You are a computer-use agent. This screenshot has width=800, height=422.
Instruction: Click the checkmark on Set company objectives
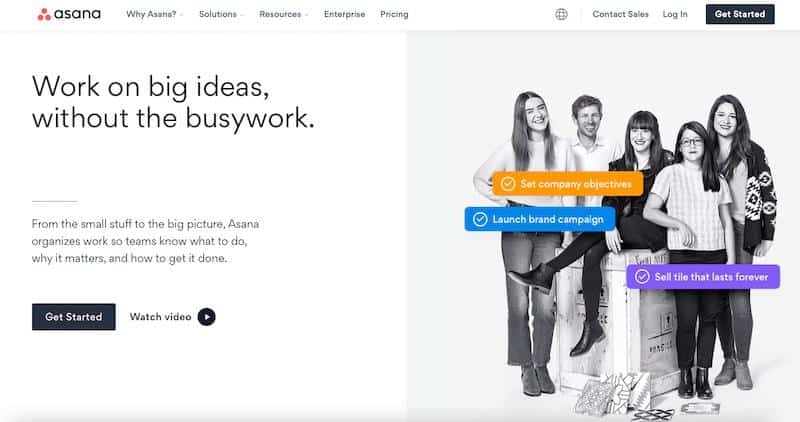pyautogui.click(x=508, y=184)
